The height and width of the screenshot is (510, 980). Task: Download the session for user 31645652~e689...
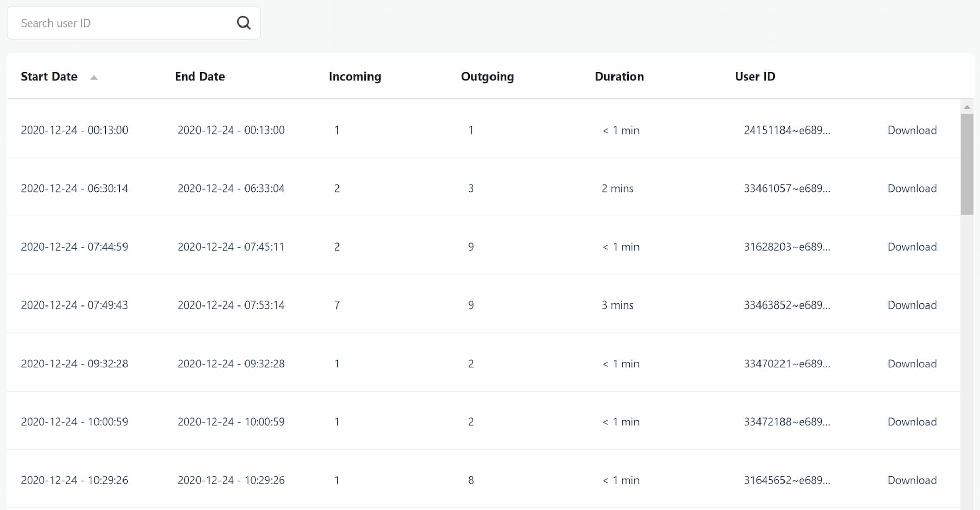[912, 480]
